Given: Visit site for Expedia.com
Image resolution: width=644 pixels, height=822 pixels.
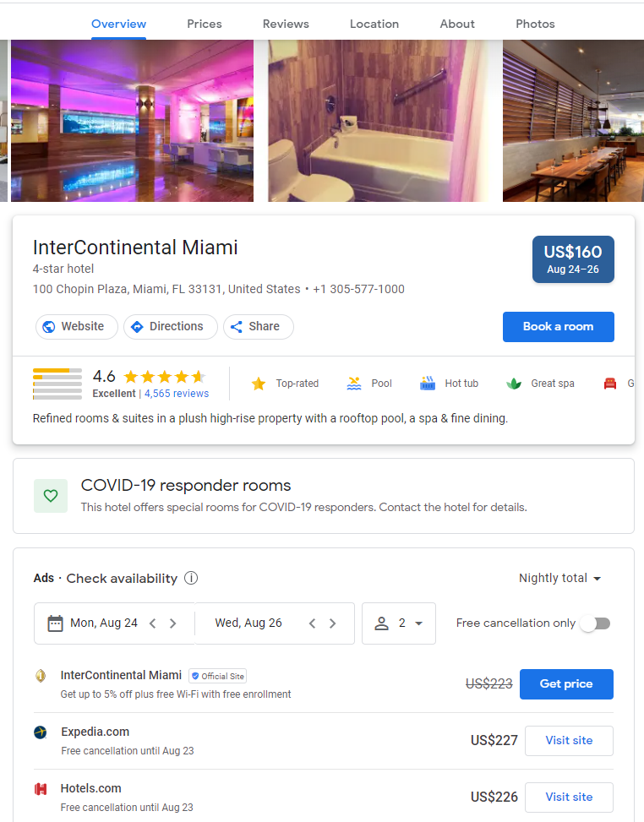Looking at the screenshot, I should click(569, 741).
